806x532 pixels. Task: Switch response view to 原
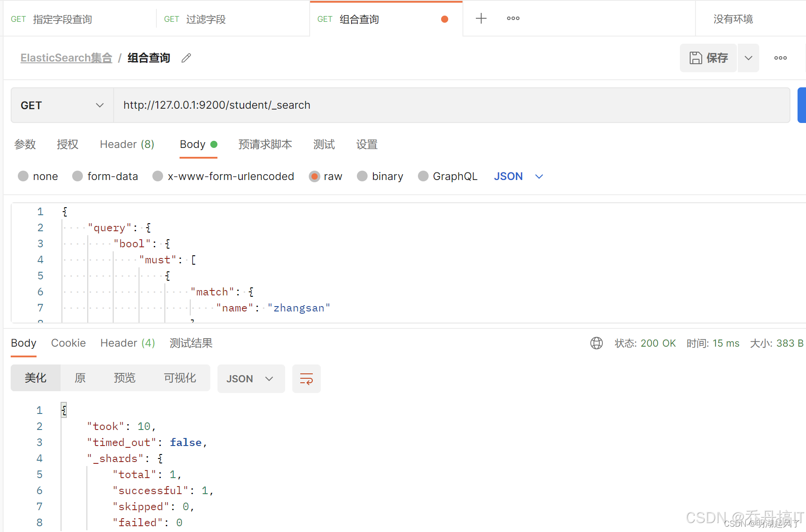[x=80, y=378]
